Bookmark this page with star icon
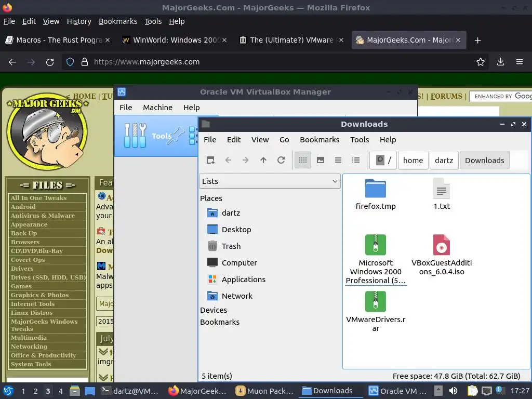 (x=481, y=62)
